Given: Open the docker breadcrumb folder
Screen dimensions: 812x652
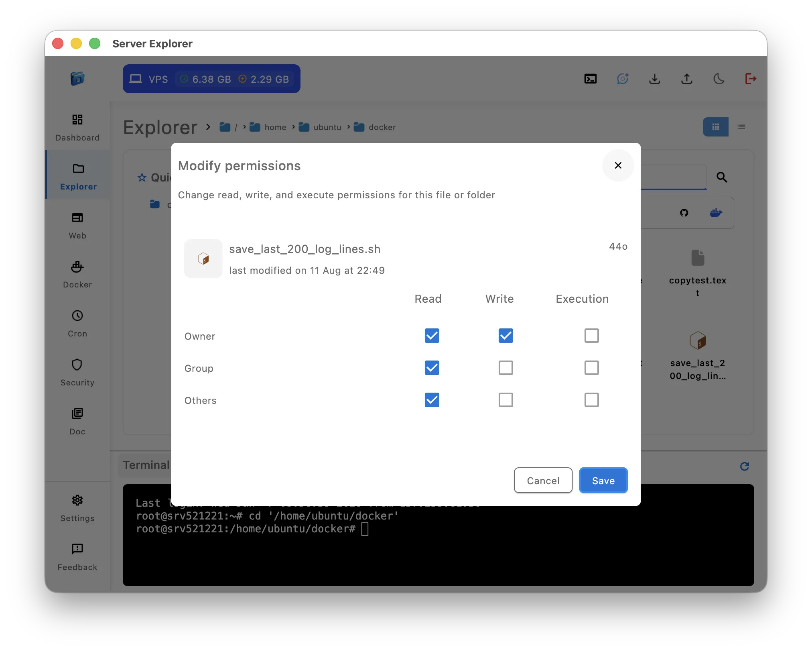Looking at the screenshot, I should tap(382, 127).
